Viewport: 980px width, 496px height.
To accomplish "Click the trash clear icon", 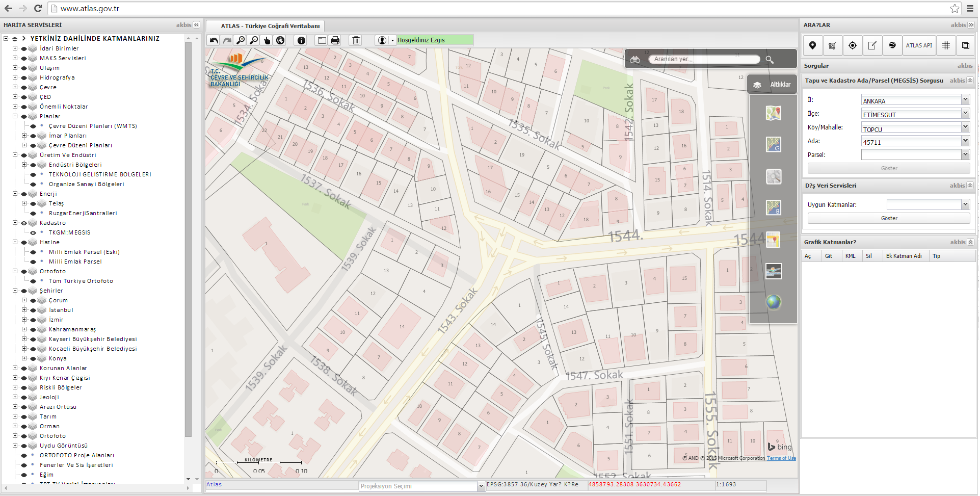I will (x=356, y=40).
